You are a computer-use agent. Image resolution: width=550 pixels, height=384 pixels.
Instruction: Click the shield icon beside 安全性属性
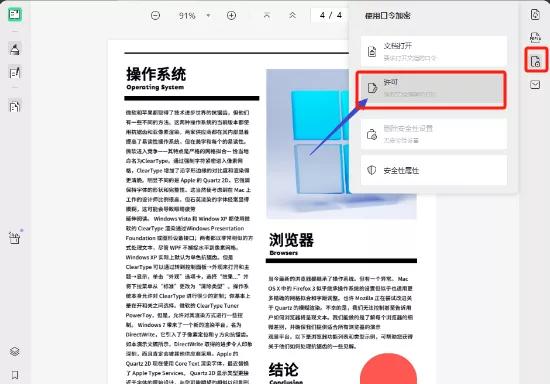[x=371, y=170]
